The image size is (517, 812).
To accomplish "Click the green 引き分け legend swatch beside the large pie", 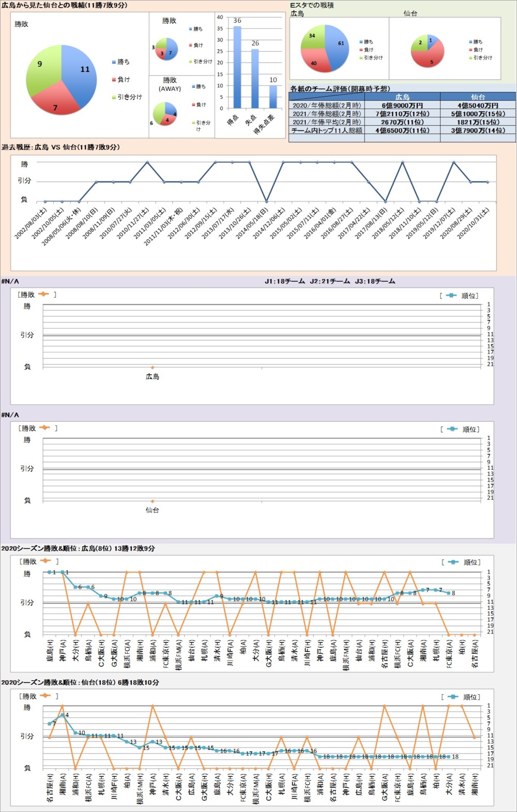I will [114, 97].
